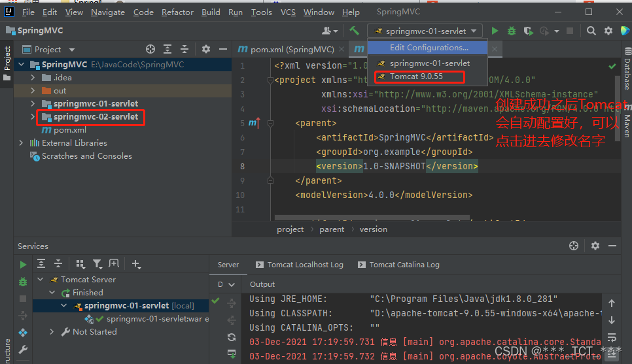Open Tomcat Catalina Log tab
The image size is (632, 364).
tap(399, 265)
